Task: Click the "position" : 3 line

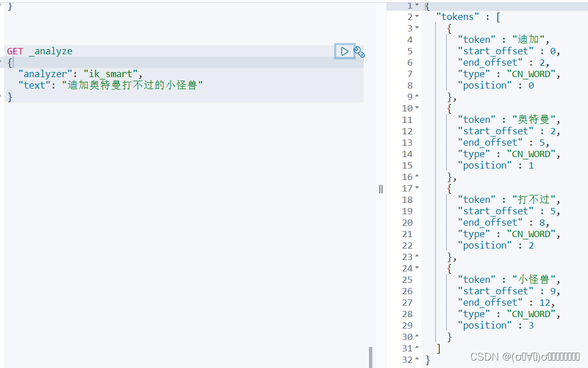Action: (x=496, y=325)
